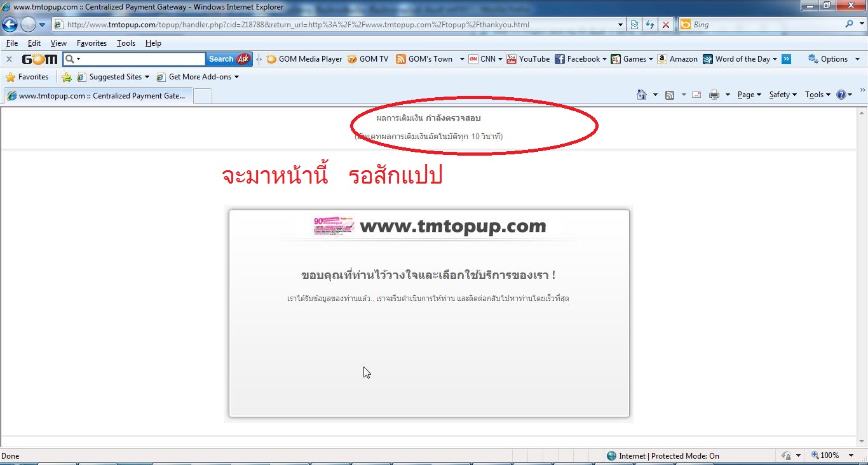
Task: Open the search provider dropdown arrow
Action: 860,25
